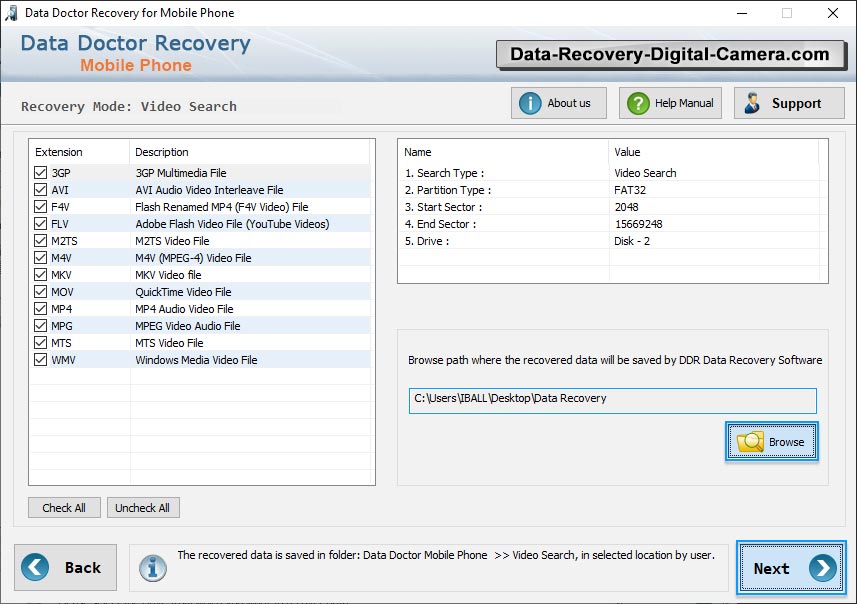Screen dimensions: 857x604
Task: Select 'Flash Renamed MP4 (F4V Video) File'
Action: (x=221, y=207)
